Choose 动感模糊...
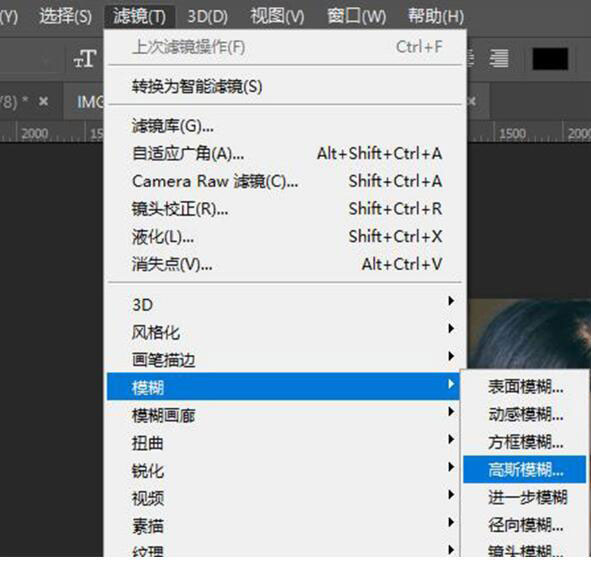This screenshot has width=591, height=563. pyautogui.click(x=525, y=414)
